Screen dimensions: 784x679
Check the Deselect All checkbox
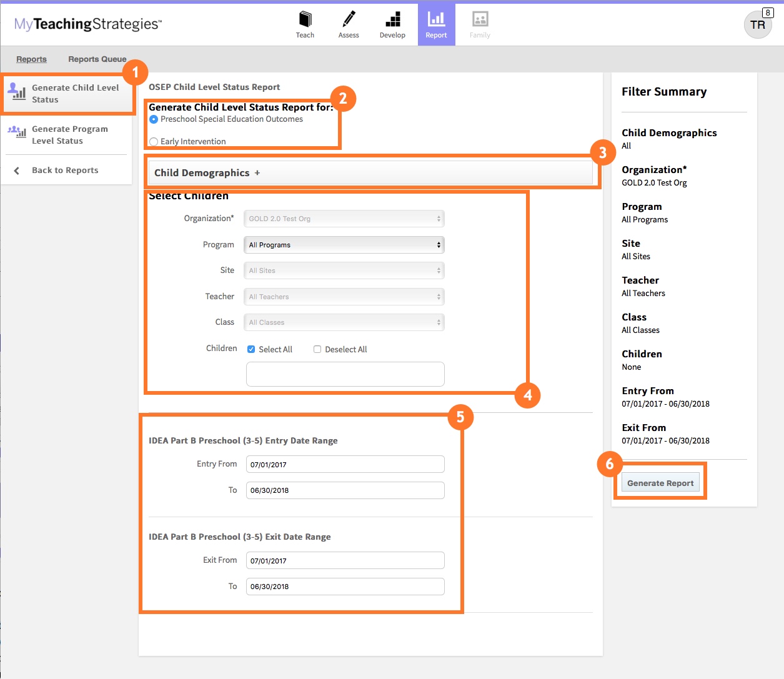tap(317, 349)
